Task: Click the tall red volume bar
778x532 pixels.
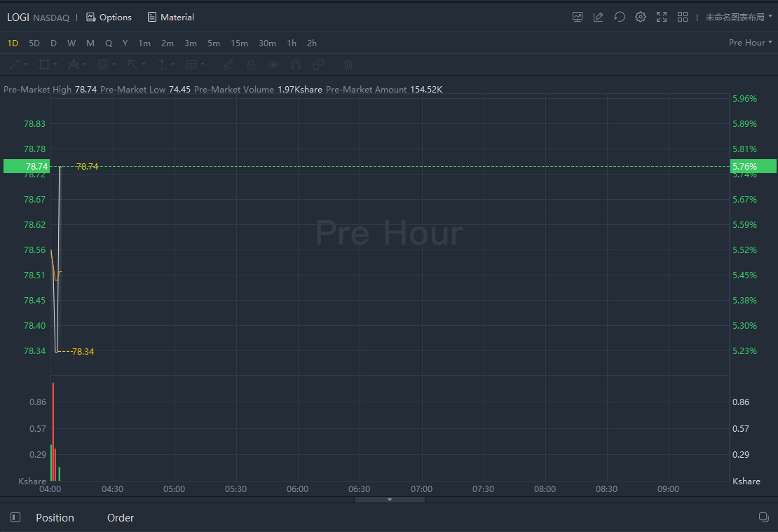Action: (53, 432)
